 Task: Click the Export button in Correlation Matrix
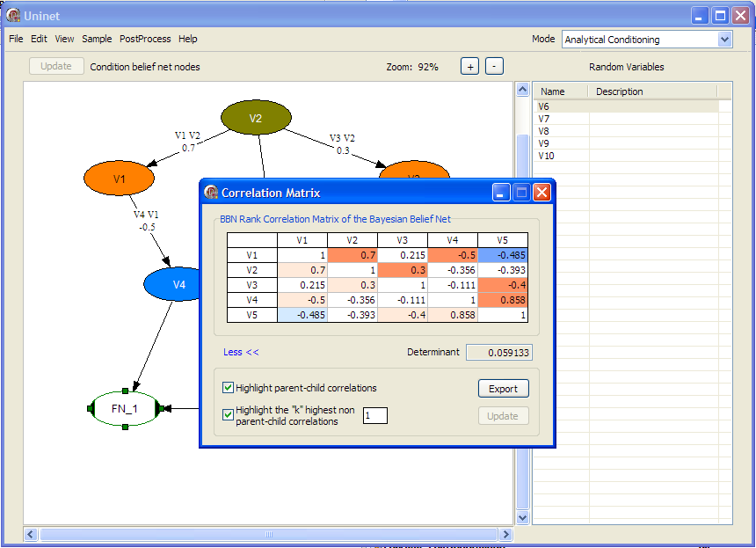click(503, 388)
